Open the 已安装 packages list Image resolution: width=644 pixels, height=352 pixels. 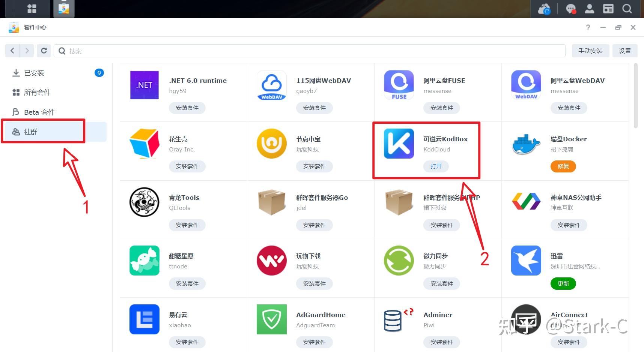[34, 73]
